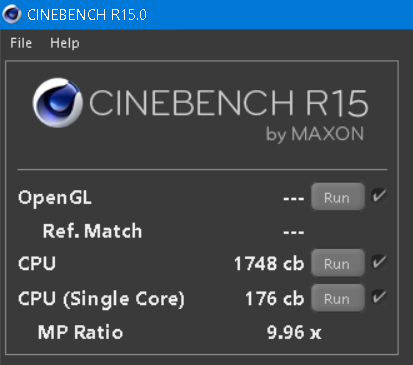This screenshot has width=413, height=365.
Task: Open the Help menu
Action: (x=65, y=43)
